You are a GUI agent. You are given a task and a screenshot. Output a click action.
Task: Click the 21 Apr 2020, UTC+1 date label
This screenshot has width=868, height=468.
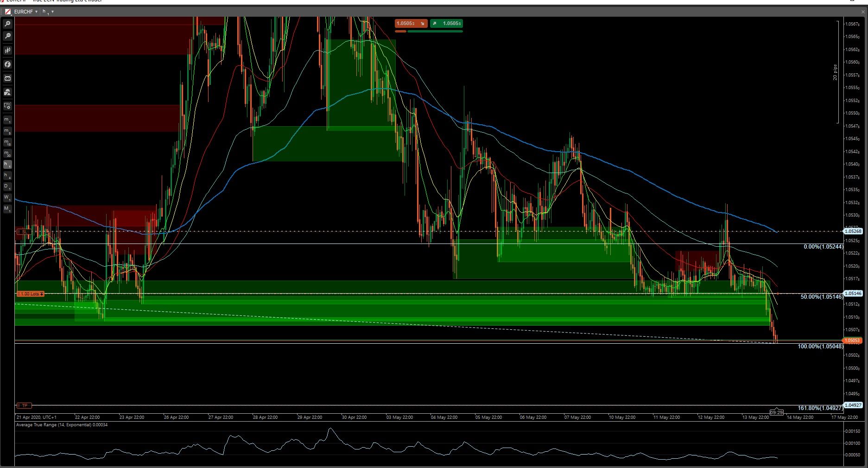37,417
